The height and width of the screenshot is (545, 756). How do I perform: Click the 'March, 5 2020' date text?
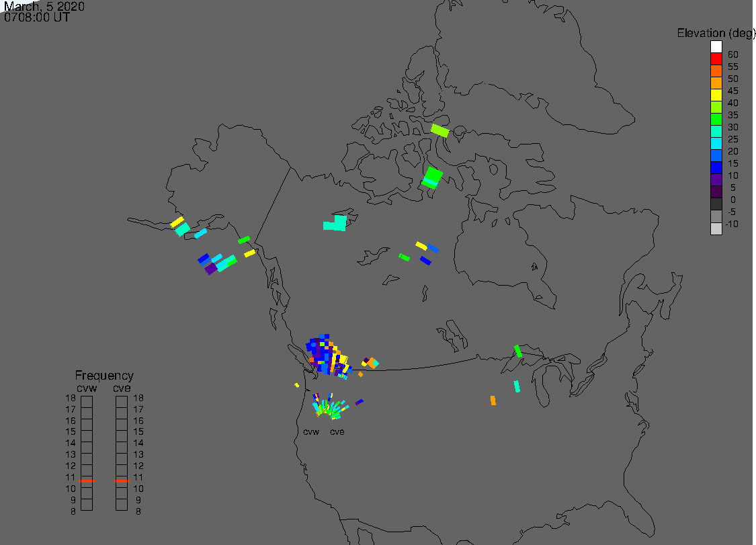[x=44, y=6]
